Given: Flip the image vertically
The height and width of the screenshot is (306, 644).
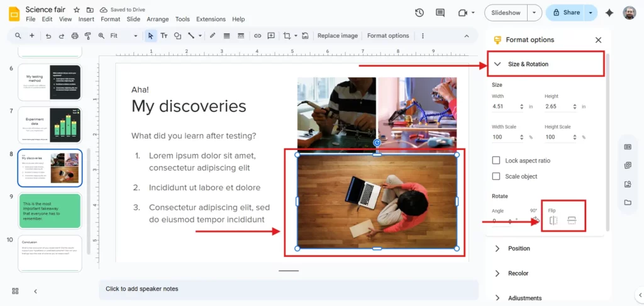Looking at the screenshot, I should (x=572, y=220).
